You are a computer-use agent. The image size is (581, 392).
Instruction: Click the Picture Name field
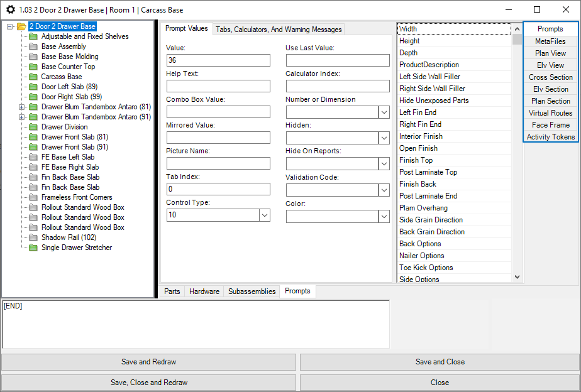218,163
